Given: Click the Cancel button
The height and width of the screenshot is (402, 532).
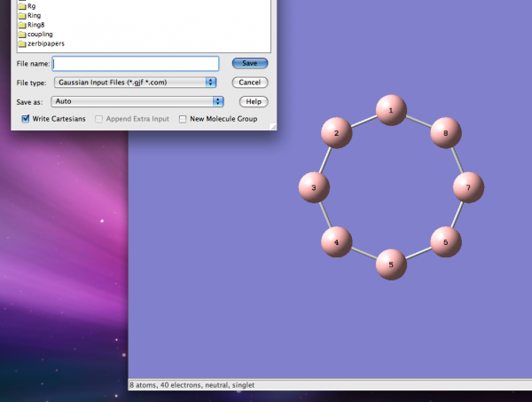Looking at the screenshot, I should pyautogui.click(x=249, y=83).
